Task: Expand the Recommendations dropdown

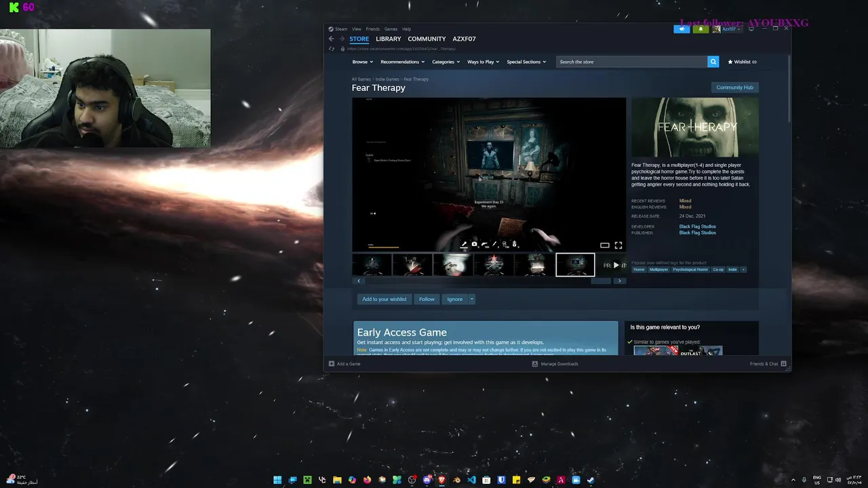Action: coord(402,62)
